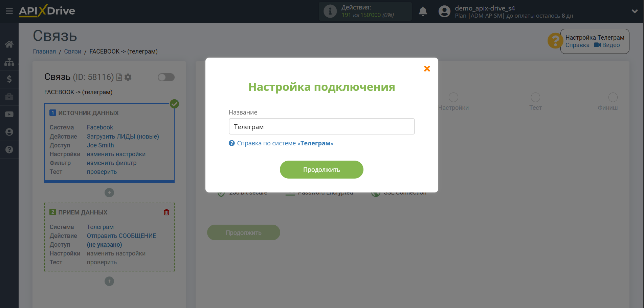Open the user profile icon in sidebar
The width and height of the screenshot is (644, 308).
pos(9,132)
